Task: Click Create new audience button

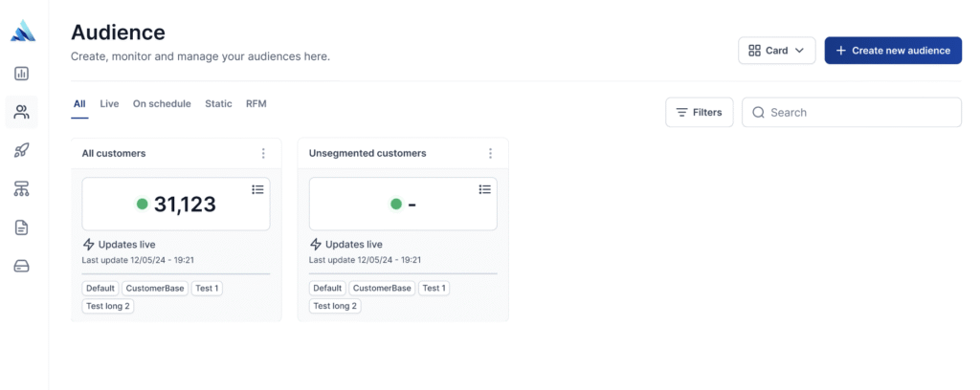Action: pyautogui.click(x=893, y=51)
